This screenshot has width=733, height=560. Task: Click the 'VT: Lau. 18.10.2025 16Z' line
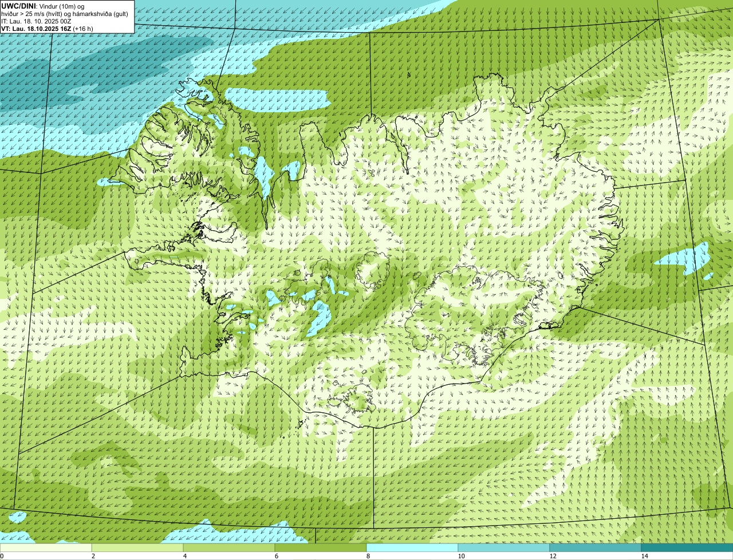47,29
